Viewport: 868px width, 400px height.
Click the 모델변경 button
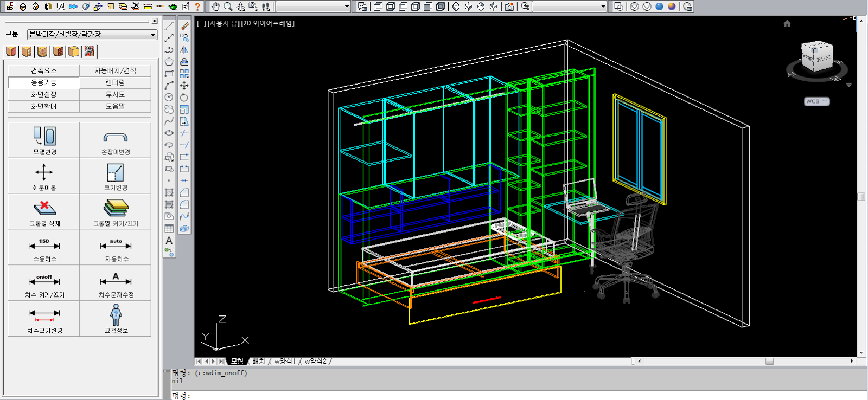click(x=44, y=140)
